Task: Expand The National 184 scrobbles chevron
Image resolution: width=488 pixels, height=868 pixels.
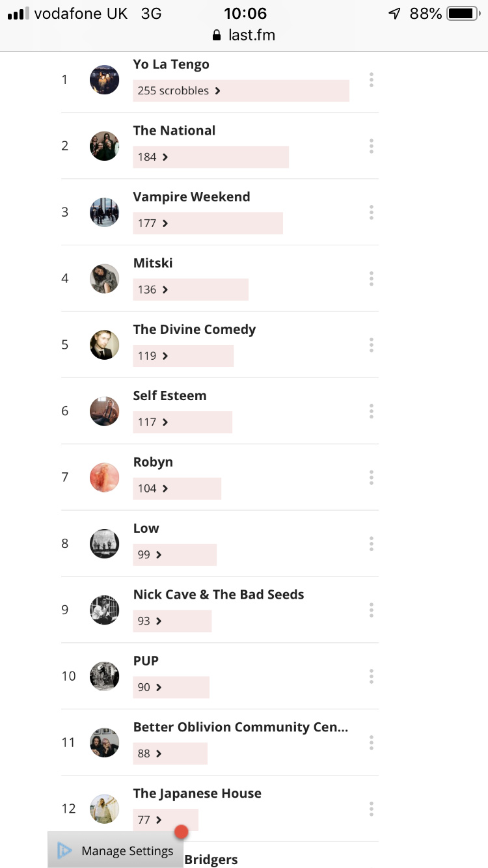Action: 165,157
